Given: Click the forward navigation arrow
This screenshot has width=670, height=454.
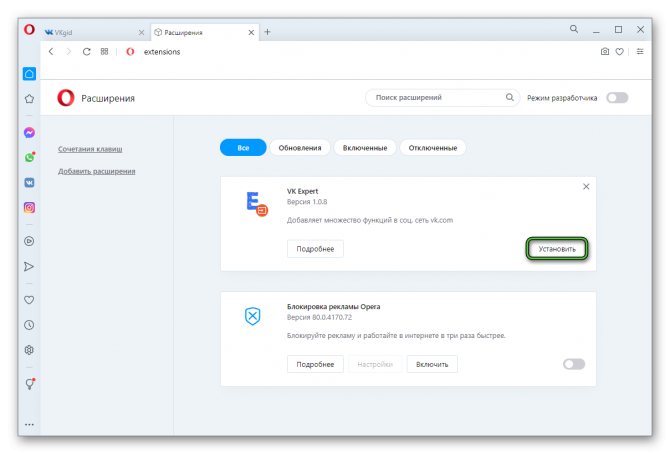Looking at the screenshot, I should 68,52.
